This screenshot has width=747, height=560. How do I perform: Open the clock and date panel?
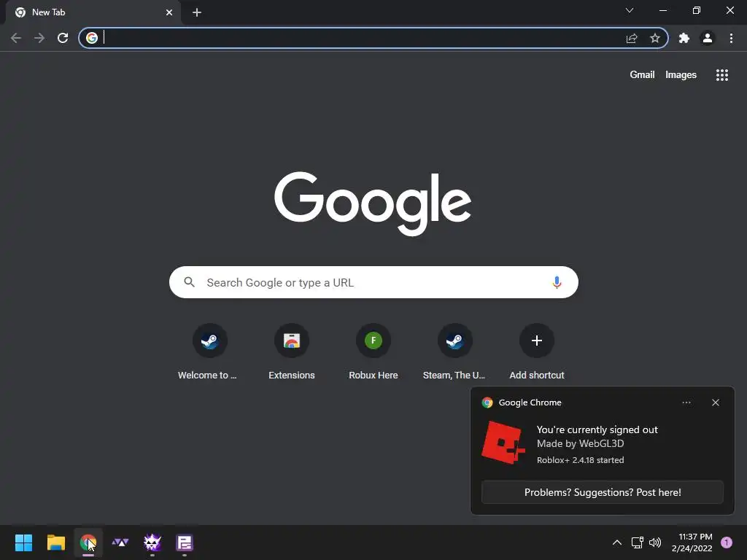(692, 542)
